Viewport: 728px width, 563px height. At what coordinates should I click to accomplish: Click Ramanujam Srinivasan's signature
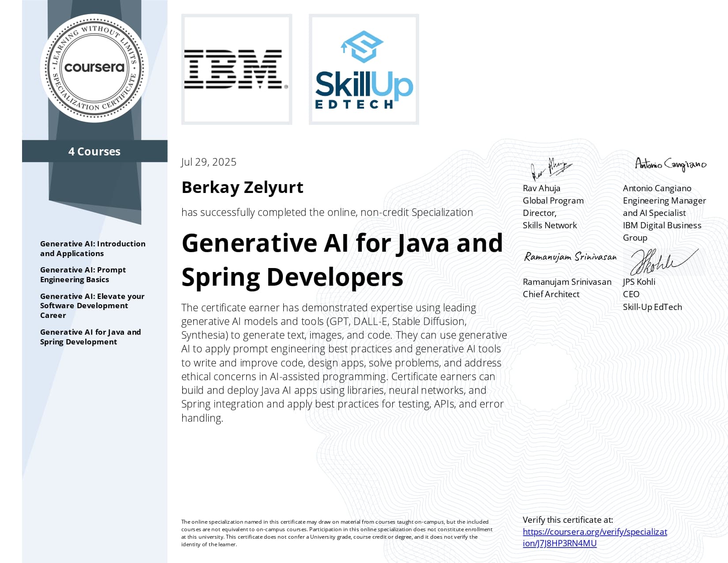point(570,257)
